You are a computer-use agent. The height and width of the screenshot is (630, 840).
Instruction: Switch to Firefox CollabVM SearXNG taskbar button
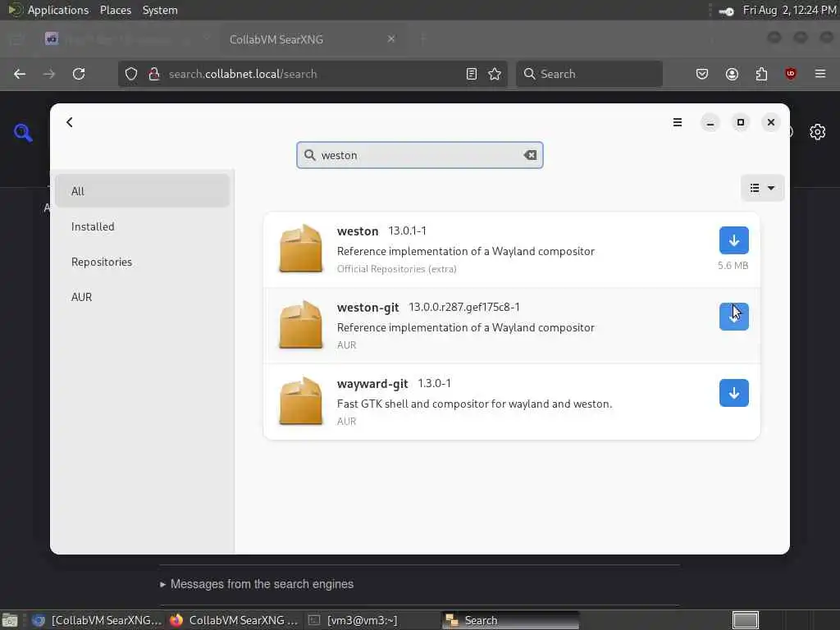[234, 620]
